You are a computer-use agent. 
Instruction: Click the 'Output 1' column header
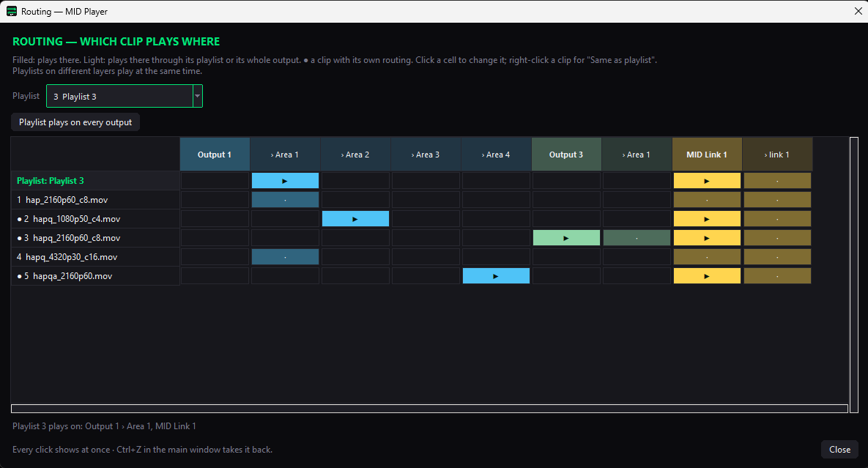click(215, 155)
